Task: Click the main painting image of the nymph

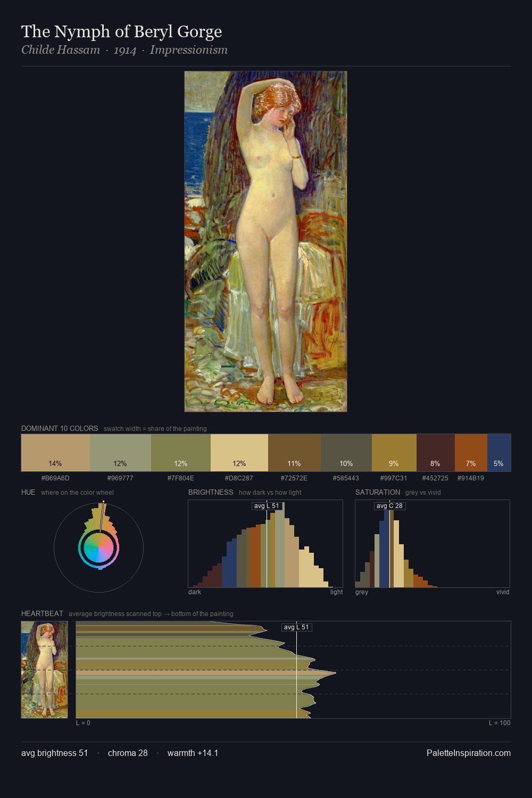Action: click(265, 242)
